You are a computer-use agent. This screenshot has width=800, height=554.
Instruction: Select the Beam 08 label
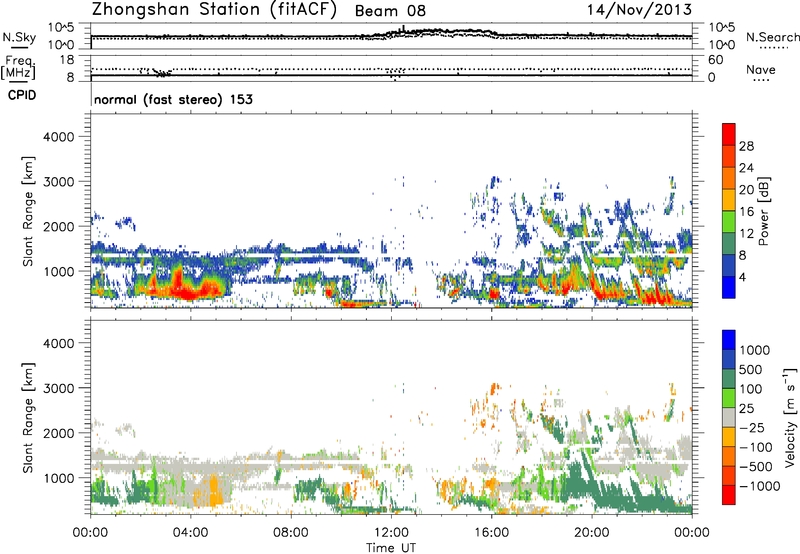click(x=390, y=11)
